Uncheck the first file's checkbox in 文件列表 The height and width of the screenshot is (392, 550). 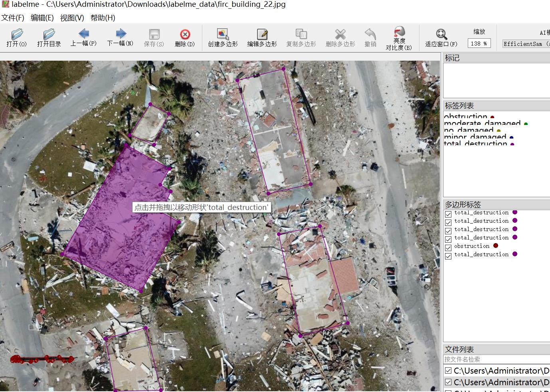coord(448,371)
